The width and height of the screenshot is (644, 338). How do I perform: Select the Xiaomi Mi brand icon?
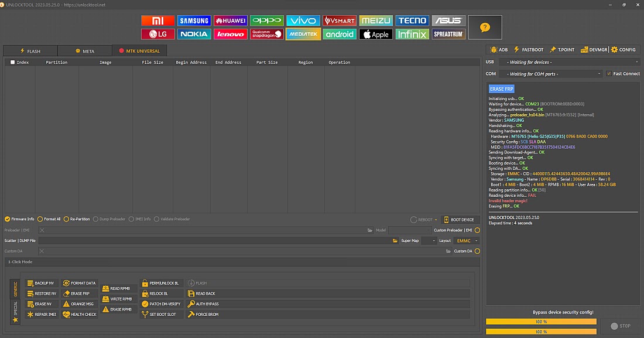pyautogui.click(x=157, y=21)
